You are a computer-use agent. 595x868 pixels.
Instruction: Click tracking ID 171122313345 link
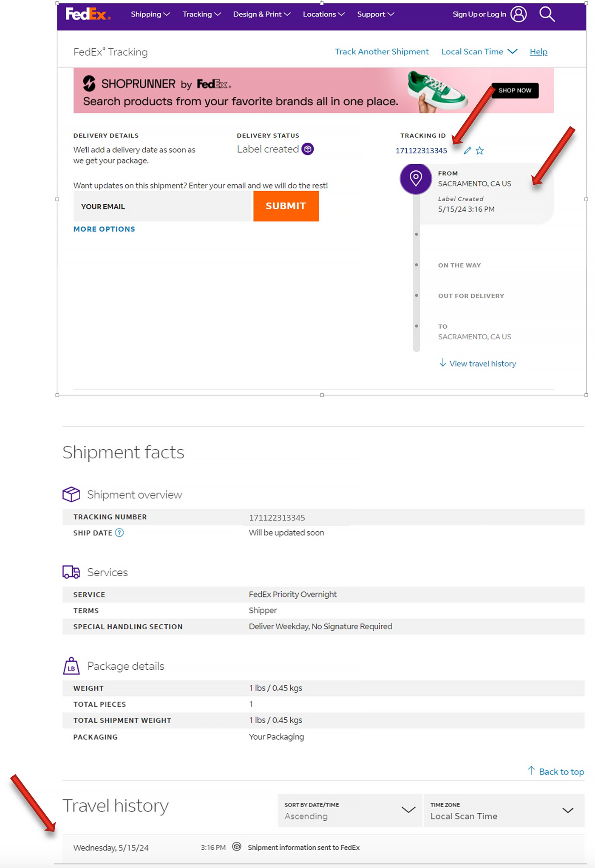point(421,151)
